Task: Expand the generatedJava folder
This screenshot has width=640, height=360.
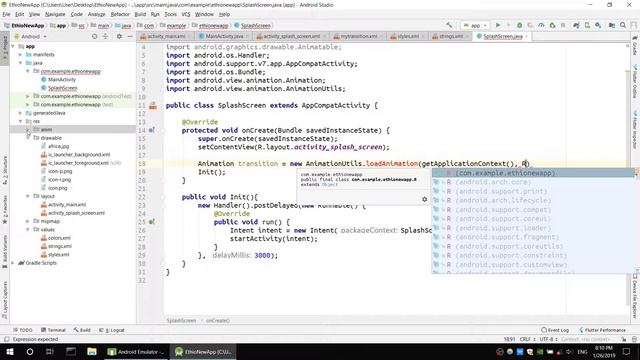Action: point(20,113)
